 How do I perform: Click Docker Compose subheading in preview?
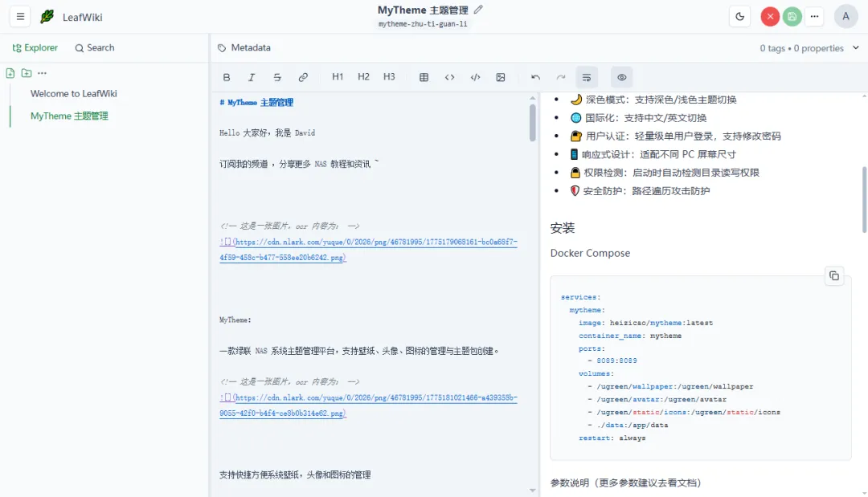590,253
